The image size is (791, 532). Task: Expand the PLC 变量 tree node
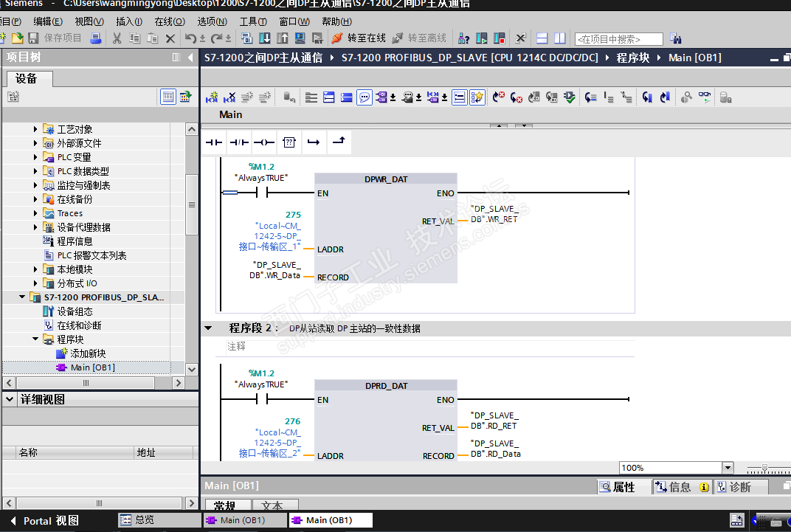pyautogui.click(x=35, y=157)
